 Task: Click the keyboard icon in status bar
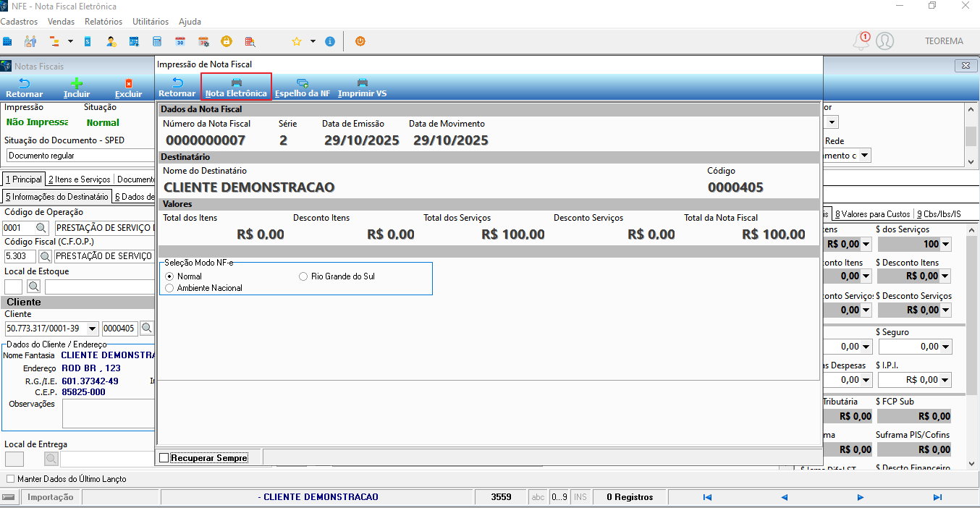coord(9,497)
